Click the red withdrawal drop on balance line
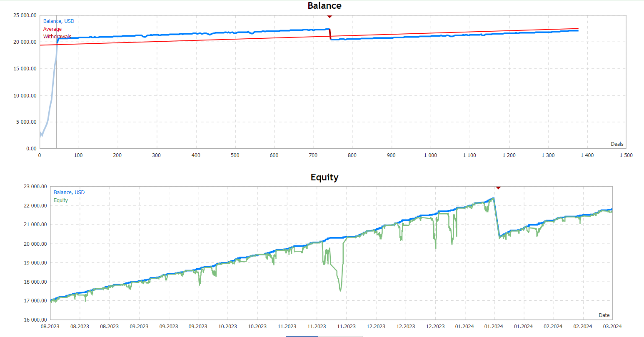Viewport: 644px width, 337px height. pyautogui.click(x=330, y=35)
